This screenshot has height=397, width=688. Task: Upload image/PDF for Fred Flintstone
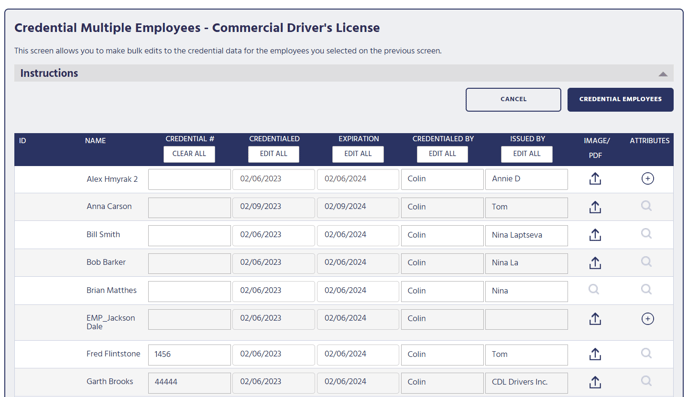(x=595, y=354)
